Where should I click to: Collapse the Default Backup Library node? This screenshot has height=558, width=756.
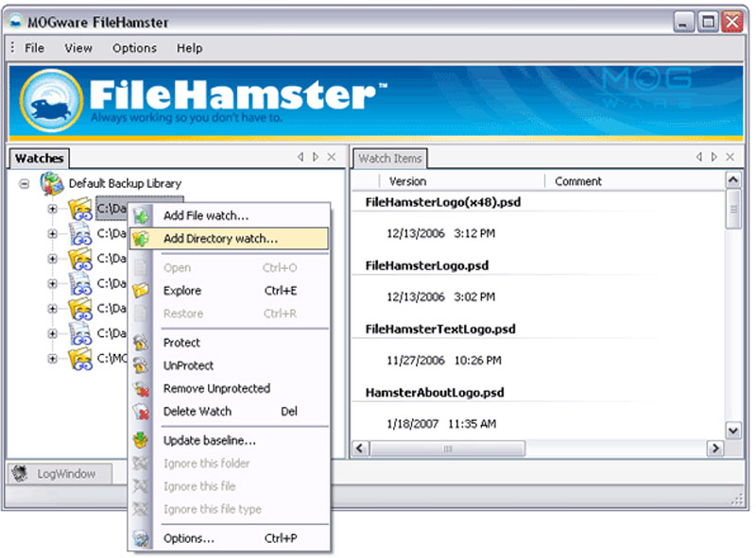(x=25, y=183)
